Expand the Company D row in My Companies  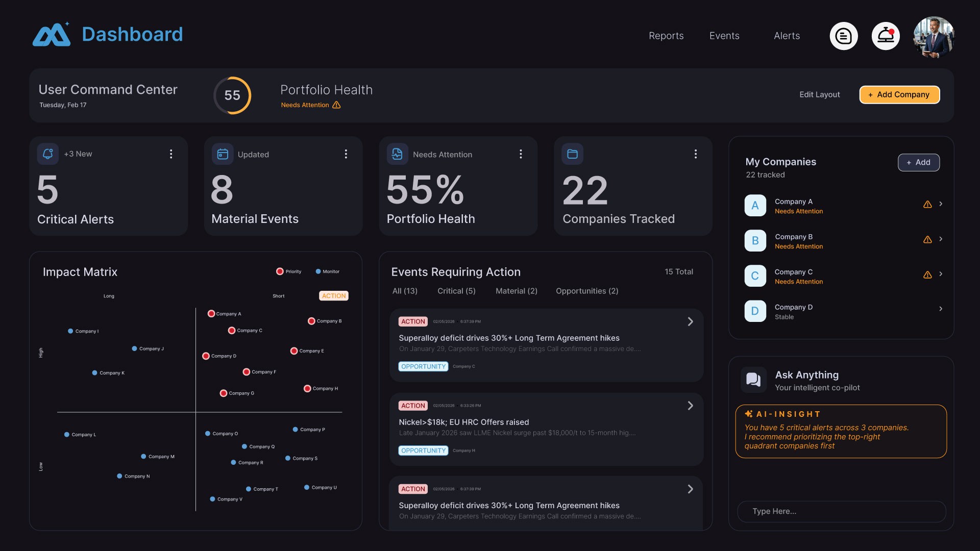click(941, 309)
